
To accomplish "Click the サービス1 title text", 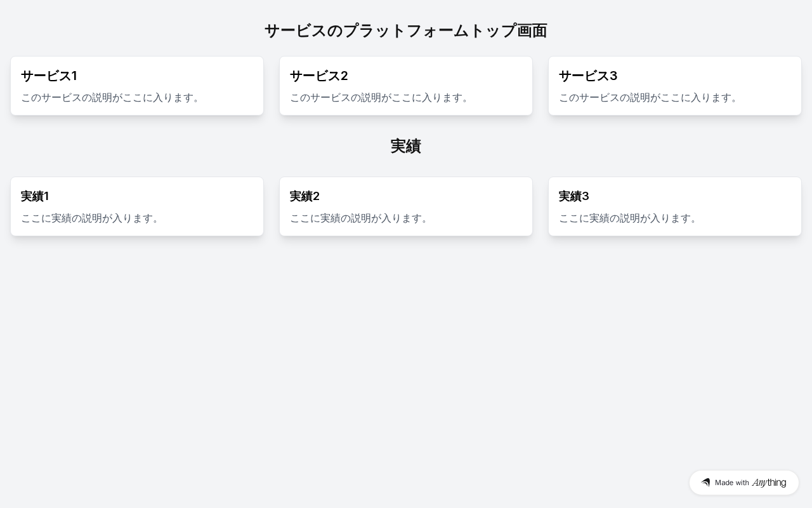I will coord(49,76).
